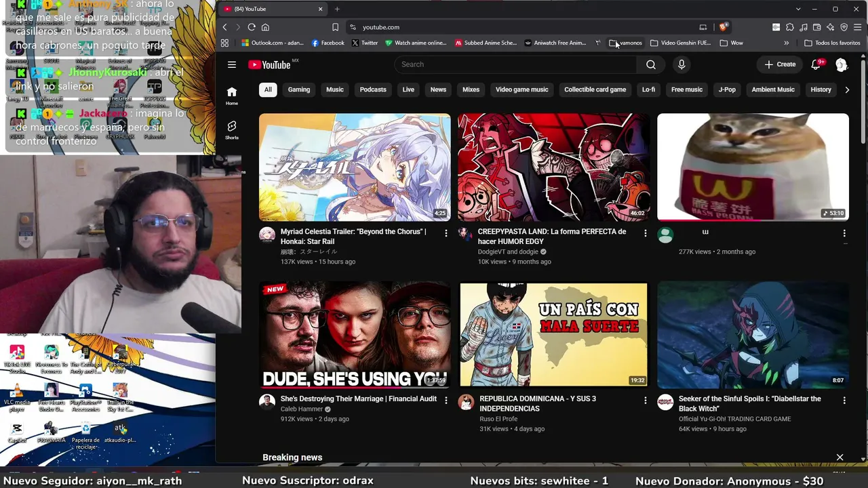Open the Diabellstar the Black Witch thumbnail

pos(753,334)
